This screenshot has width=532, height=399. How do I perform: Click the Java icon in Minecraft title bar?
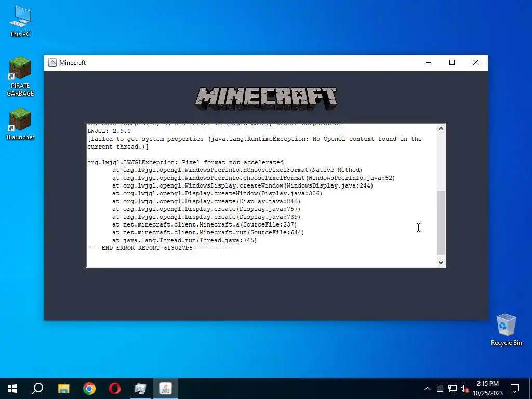pos(52,62)
